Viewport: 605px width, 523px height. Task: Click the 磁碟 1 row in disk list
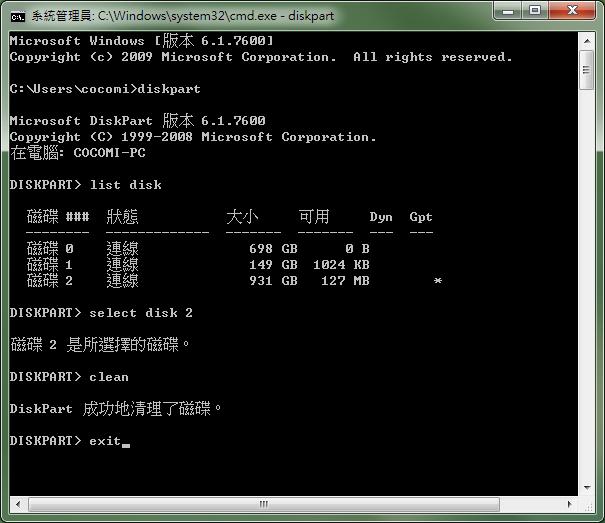200,265
